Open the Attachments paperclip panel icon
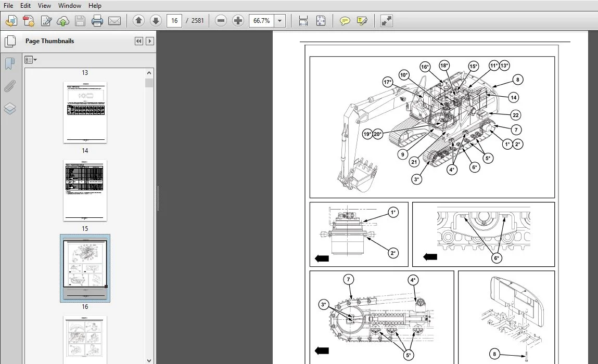 click(10, 86)
